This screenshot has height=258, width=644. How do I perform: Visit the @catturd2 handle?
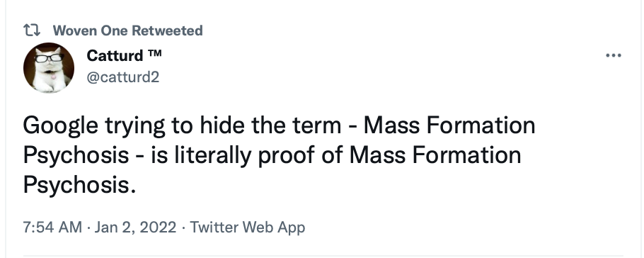click(x=123, y=77)
